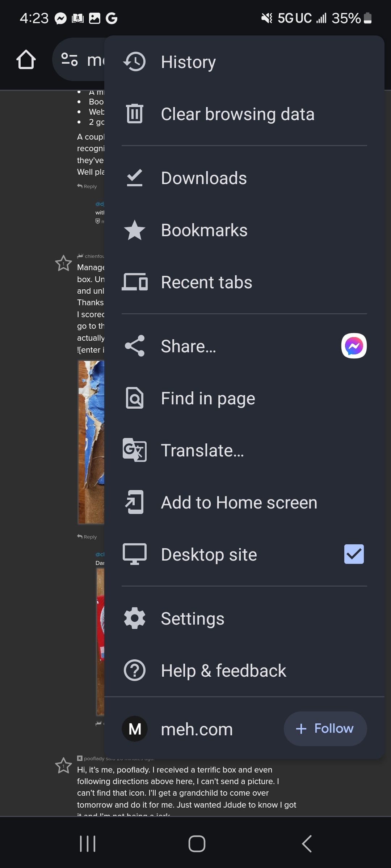Tap the Clear browsing data trash icon

point(135,114)
